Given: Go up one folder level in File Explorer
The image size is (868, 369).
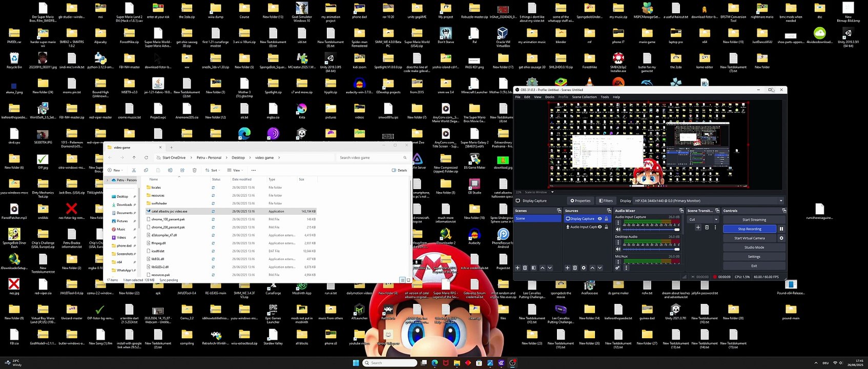Looking at the screenshot, I should click(x=134, y=158).
